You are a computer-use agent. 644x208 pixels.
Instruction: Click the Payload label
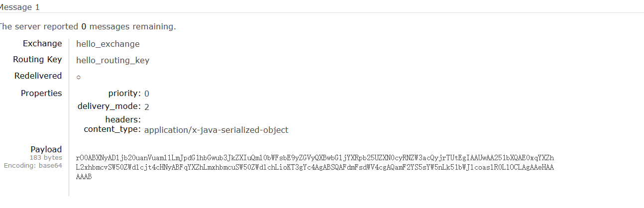click(46, 149)
